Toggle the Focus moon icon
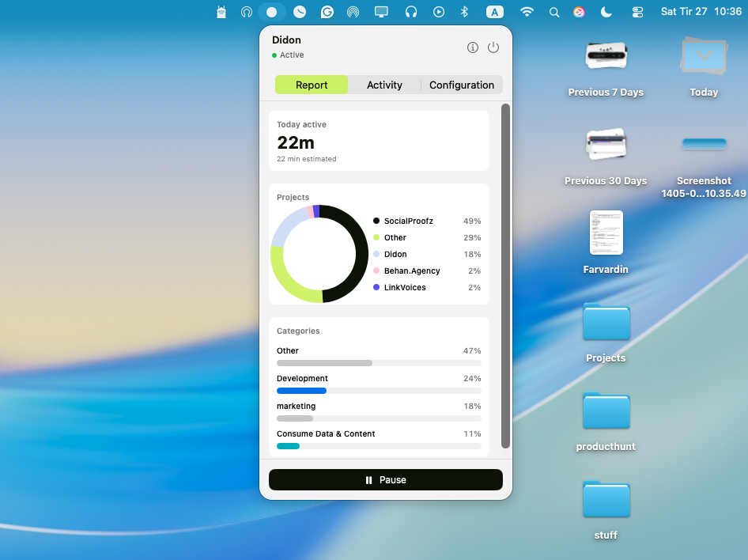The width and height of the screenshot is (748, 560). click(606, 12)
